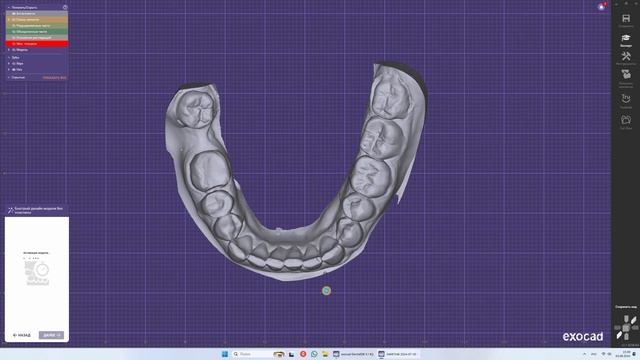The image size is (640, 360).
Task: Show hidden tray icons chevron
Action: (x=584, y=354)
